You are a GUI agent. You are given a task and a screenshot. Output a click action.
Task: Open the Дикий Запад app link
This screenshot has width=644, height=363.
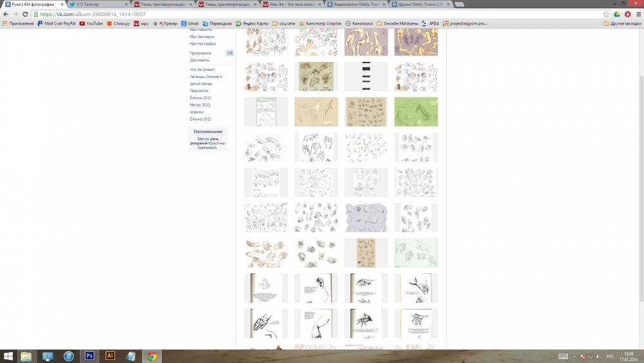coord(201,83)
